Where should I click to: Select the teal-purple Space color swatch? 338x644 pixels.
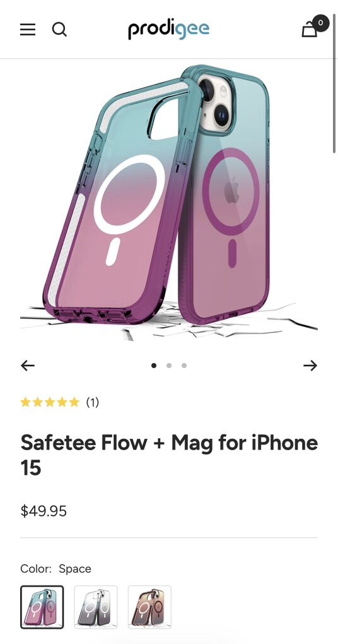[x=42, y=607]
